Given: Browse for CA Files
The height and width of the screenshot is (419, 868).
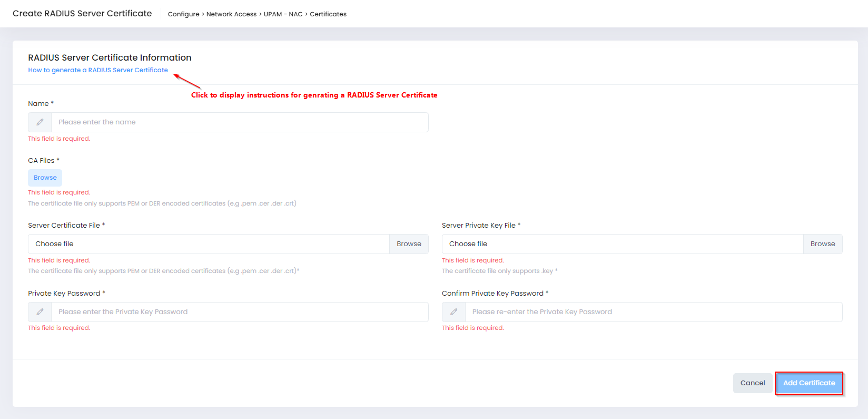Looking at the screenshot, I should coord(45,178).
